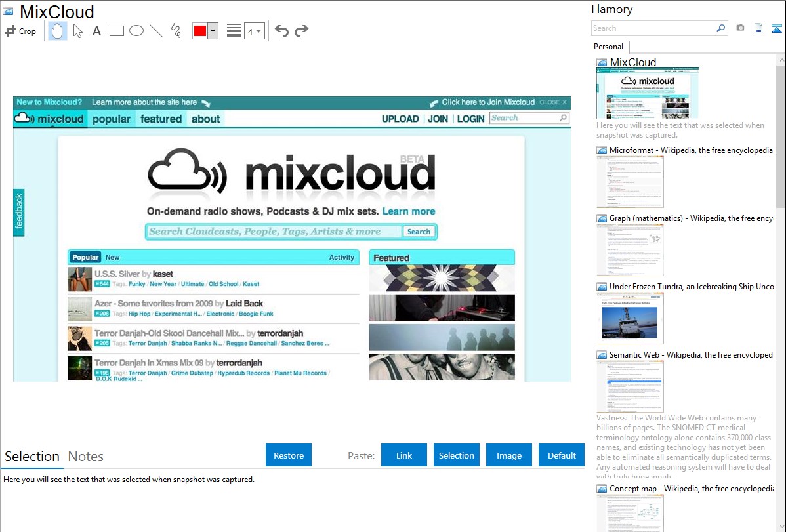Image resolution: width=786 pixels, height=532 pixels.
Task: Close the New to Mixcloud banner
Action: coord(553,102)
